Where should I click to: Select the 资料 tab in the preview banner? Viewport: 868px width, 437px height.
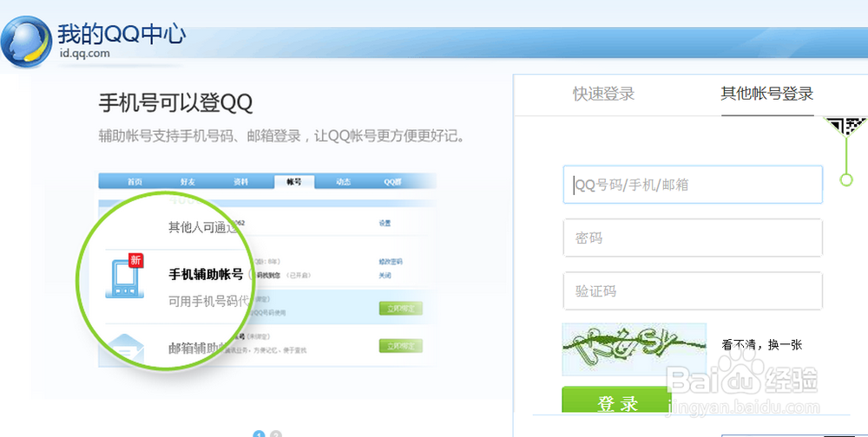[x=240, y=181]
